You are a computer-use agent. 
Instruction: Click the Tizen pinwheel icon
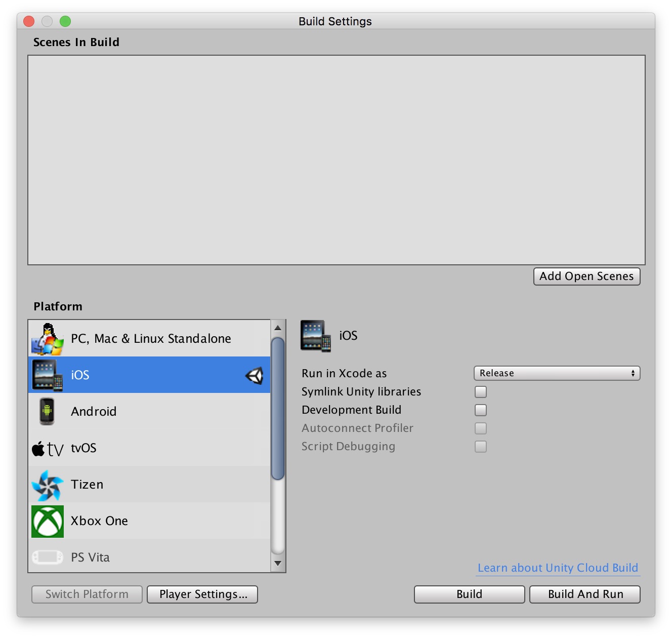[47, 484]
